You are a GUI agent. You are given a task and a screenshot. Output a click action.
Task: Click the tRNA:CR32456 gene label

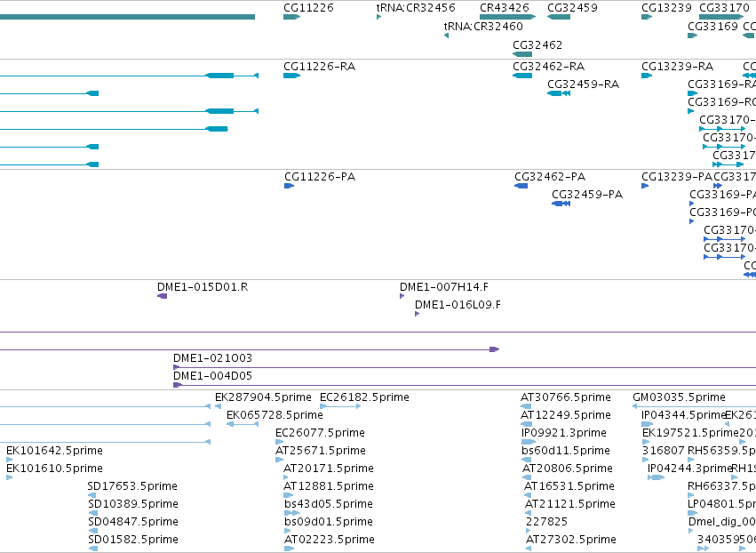click(x=416, y=8)
